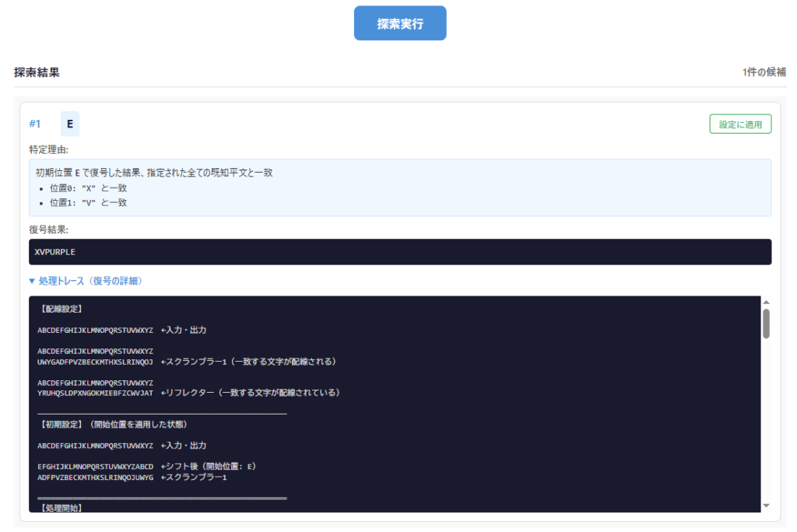Collapse the 処理トレース details section
This screenshot has width=797, height=532.
(90, 281)
